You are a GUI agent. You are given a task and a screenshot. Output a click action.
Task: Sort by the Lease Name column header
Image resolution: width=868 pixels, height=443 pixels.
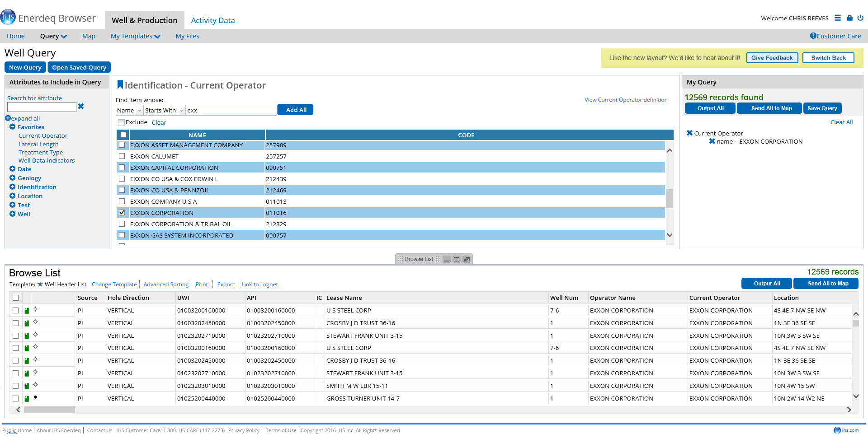(x=344, y=298)
